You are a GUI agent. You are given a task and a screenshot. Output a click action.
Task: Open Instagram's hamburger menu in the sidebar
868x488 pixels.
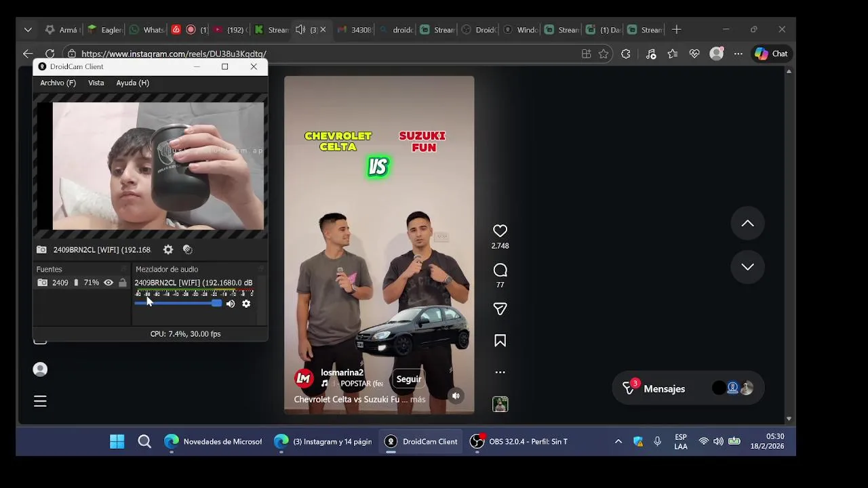click(x=40, y=401)
